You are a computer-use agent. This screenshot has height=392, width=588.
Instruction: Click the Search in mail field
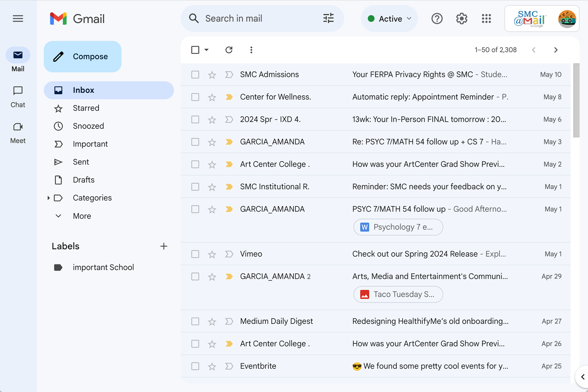point(262,18)
